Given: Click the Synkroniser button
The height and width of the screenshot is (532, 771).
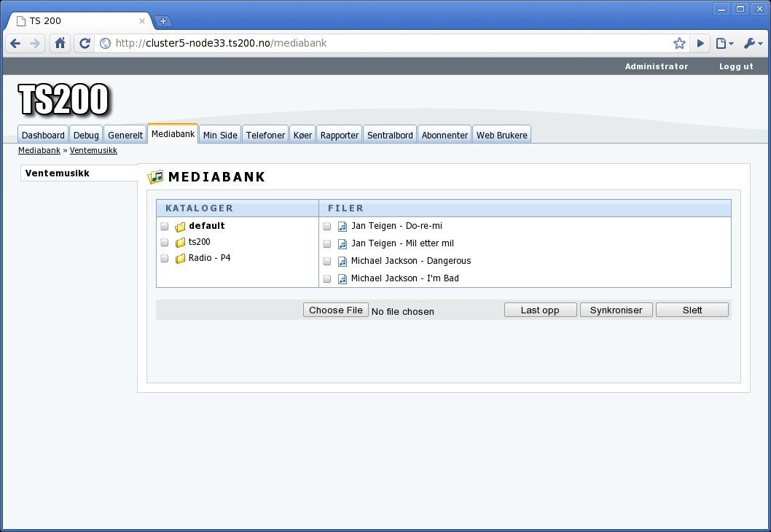Looking at the screenshot, I should [616, 310].
